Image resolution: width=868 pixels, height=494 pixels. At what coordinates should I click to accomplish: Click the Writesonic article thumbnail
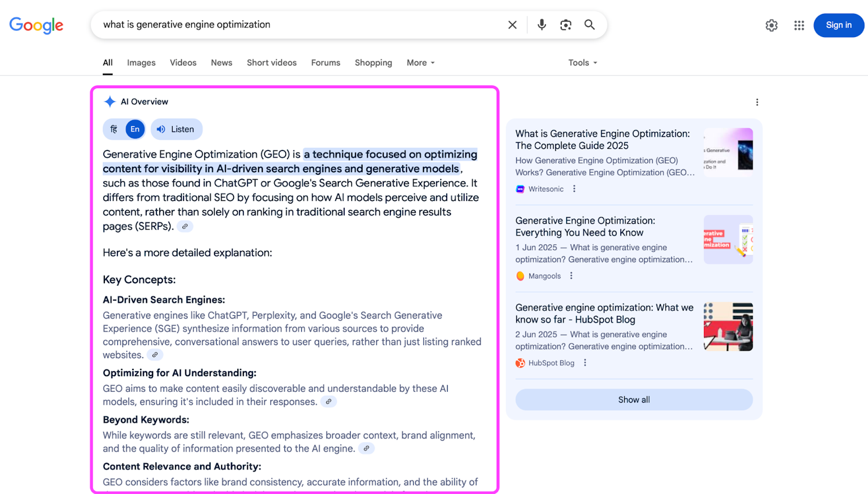(x=728, y=152)
